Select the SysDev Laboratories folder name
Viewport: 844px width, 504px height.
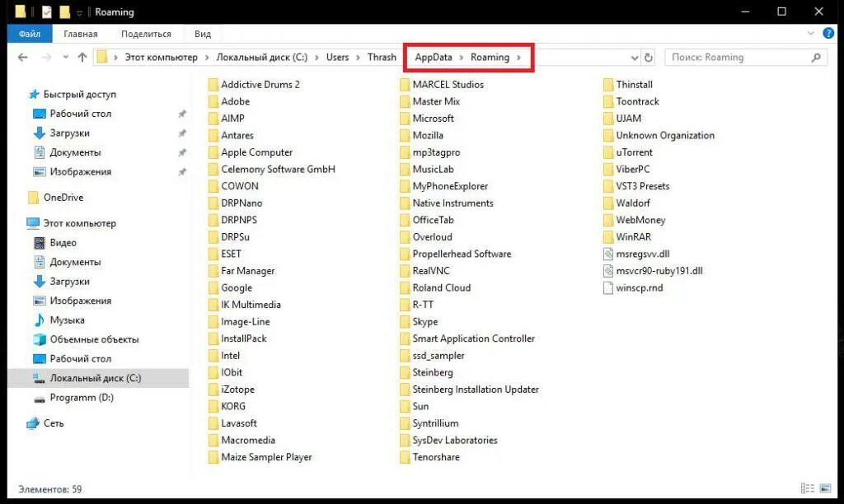pyautogui.click(x=455, y=440)
